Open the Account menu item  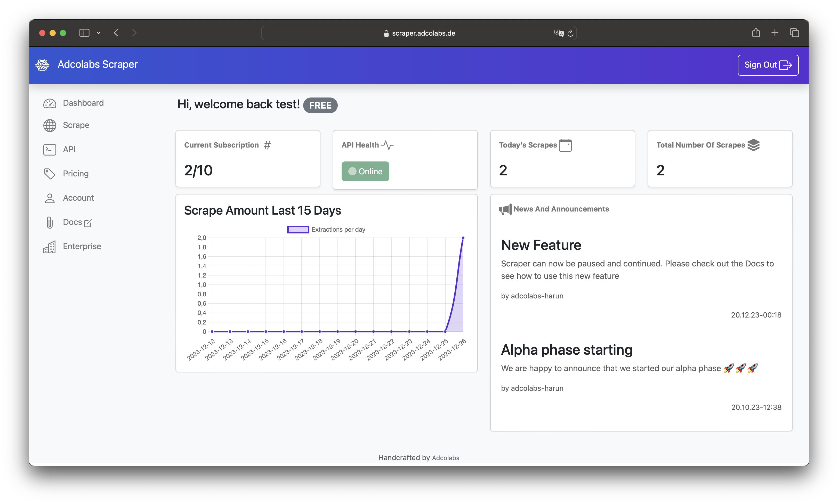69,198
